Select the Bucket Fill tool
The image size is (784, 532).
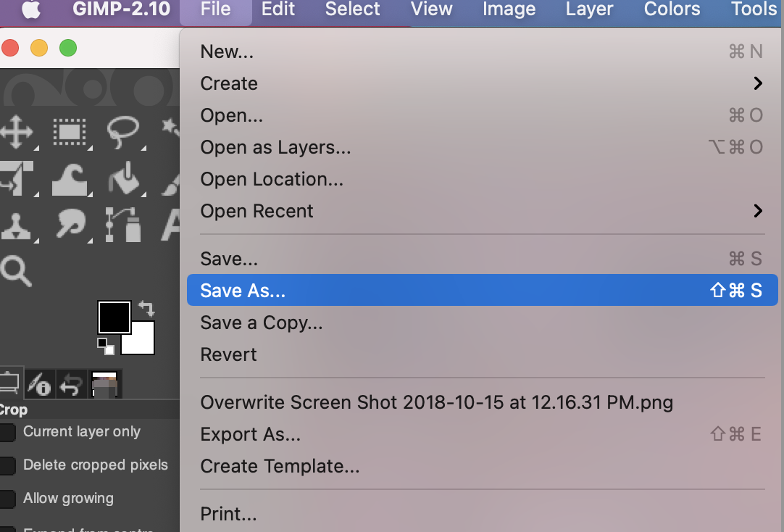(x=124, y=178)
